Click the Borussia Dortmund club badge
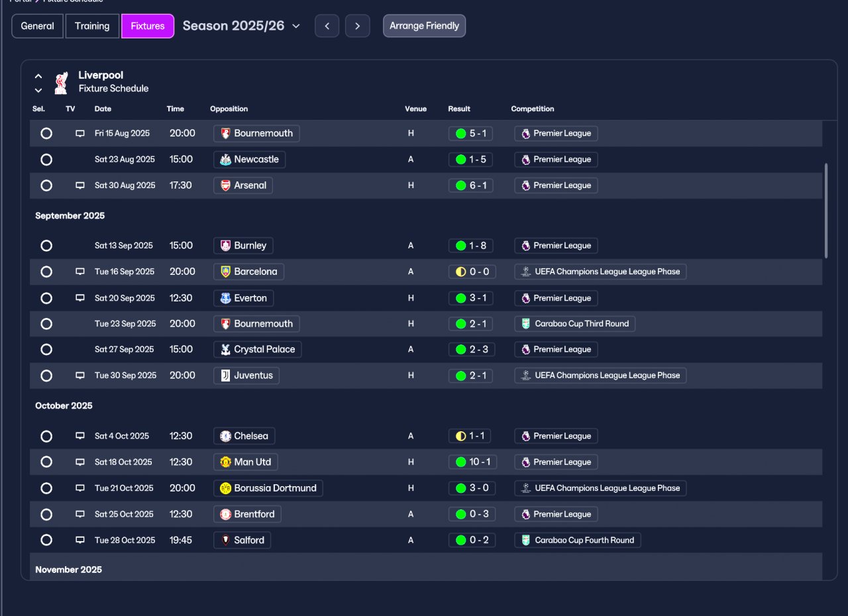The image size is (848, 616). pos(226,488)
